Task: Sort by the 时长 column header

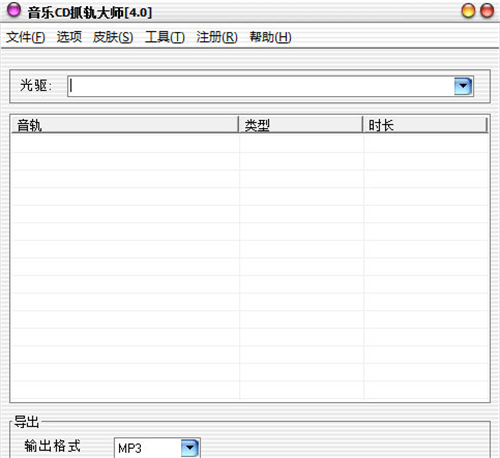Action: 425,125
